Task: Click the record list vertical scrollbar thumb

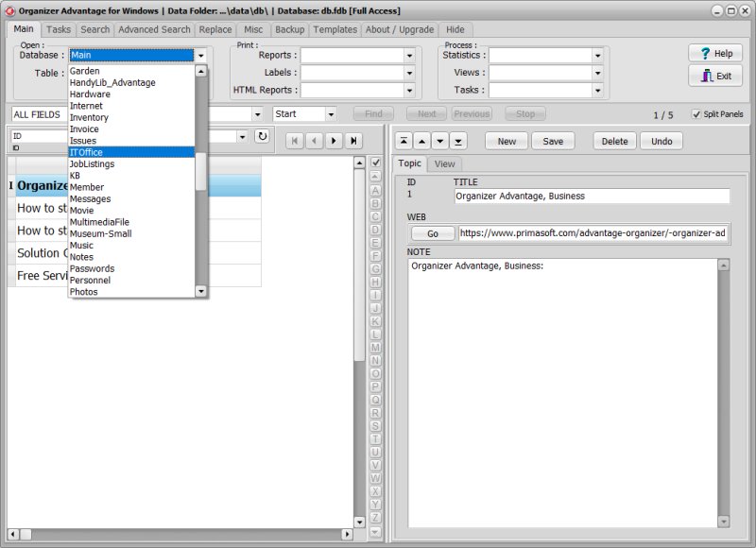Action: tap(359, 265)
